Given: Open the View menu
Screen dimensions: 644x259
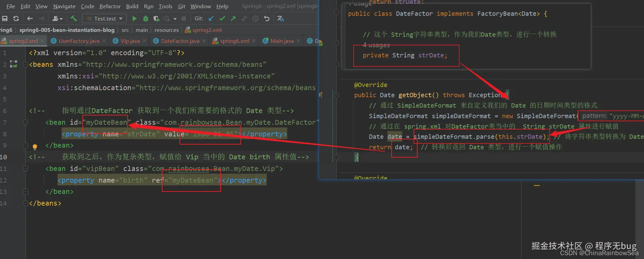Looking at the screenshot, I should point(41,6).
